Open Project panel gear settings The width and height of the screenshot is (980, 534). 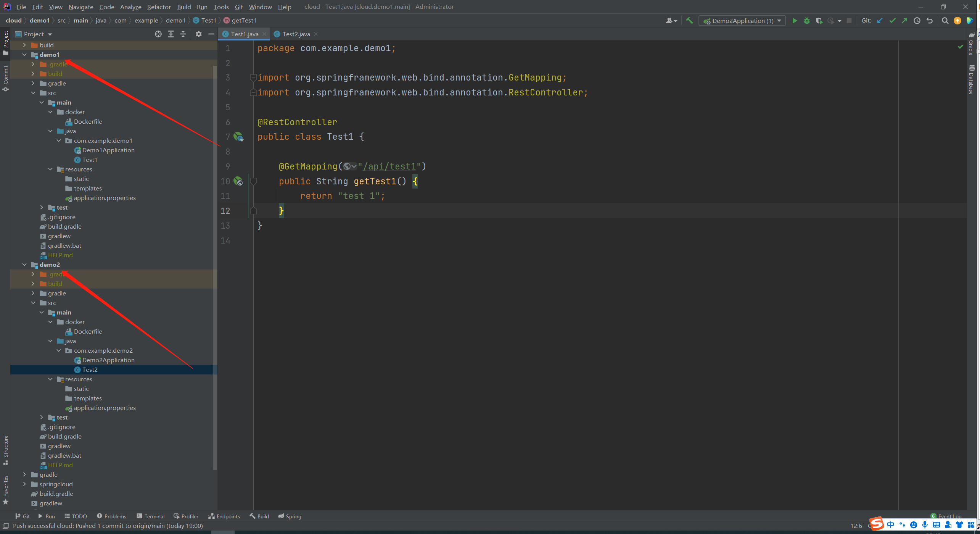(198, 34)
